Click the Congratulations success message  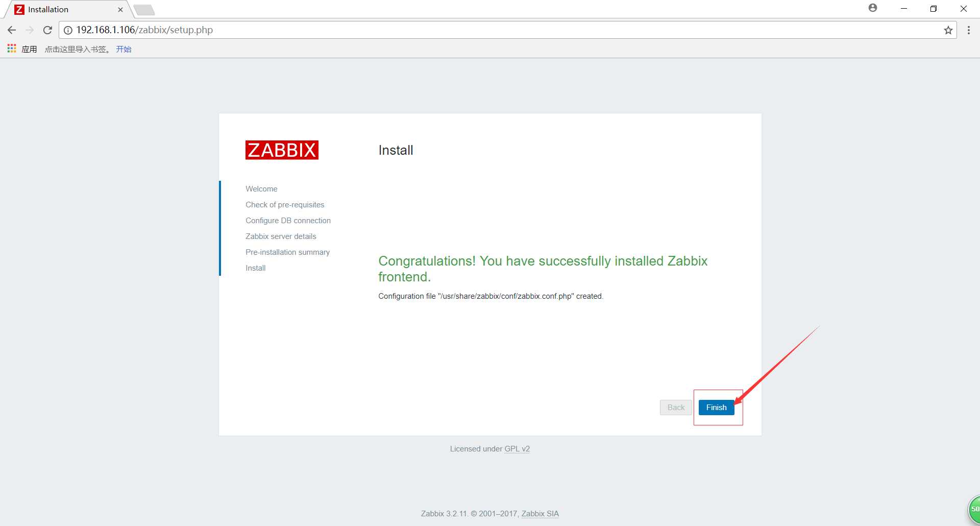[x=543, y=269]
